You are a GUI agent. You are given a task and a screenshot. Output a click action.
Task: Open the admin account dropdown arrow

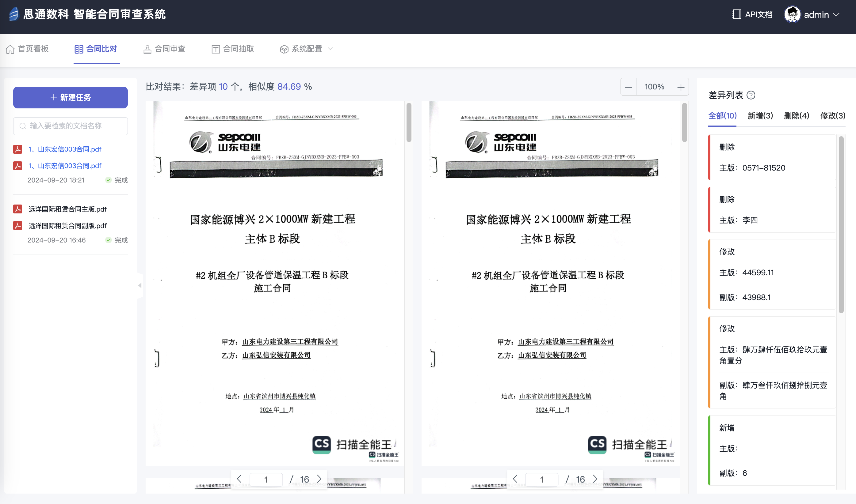(x=837, y=15)
